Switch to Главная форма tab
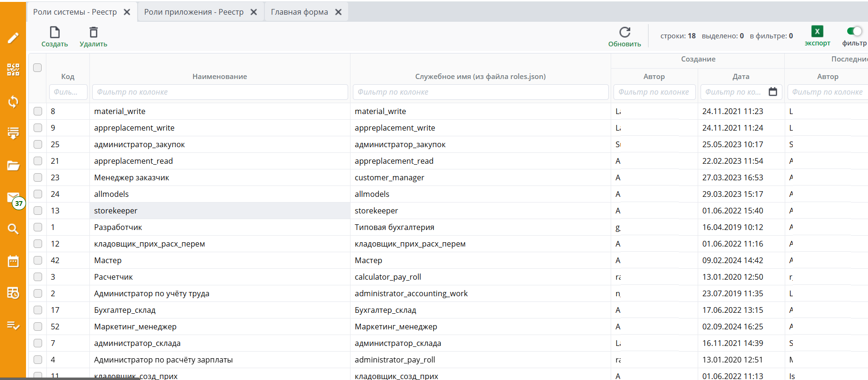The width and height of the screenshot is (868, 380). pos(299,12)
